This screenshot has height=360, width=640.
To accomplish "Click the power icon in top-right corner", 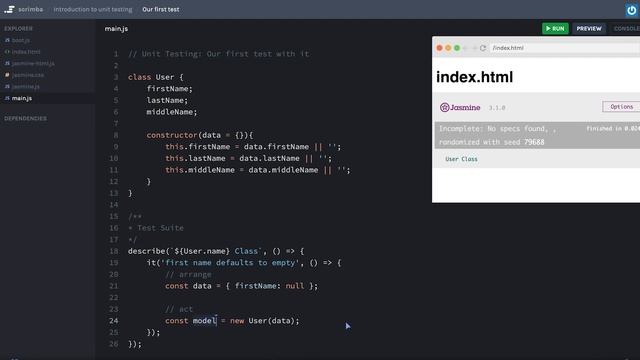I will point(631,10).
